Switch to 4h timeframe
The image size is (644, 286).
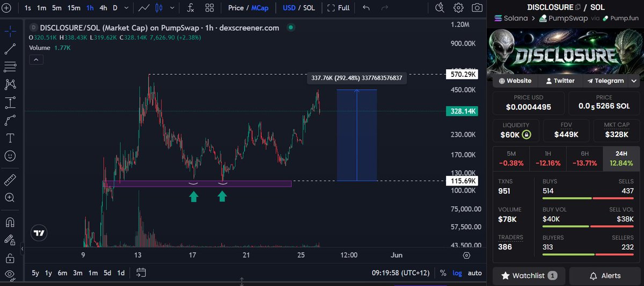[104, 8]
